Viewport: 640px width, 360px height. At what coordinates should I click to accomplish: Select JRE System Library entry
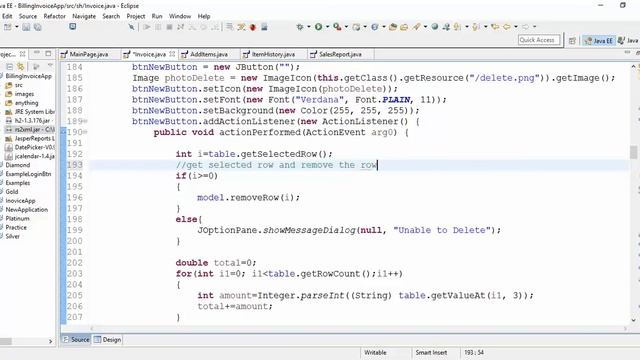pos(34,112)
